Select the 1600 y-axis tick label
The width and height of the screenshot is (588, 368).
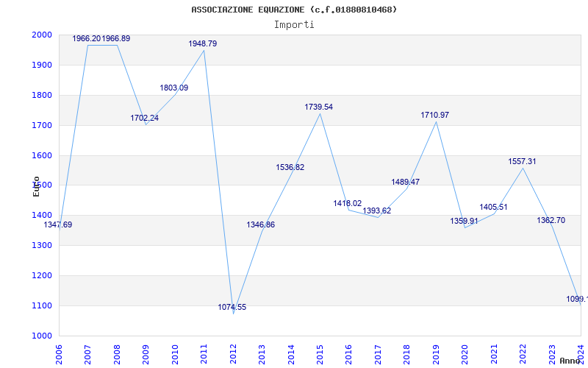[x=42, y=155]
